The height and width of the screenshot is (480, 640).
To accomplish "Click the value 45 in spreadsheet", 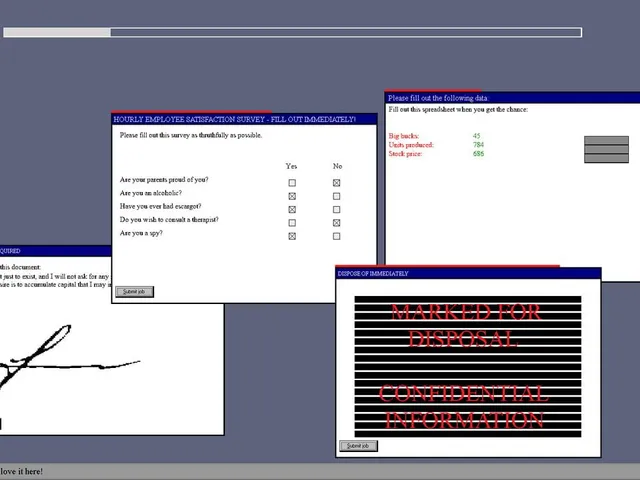I will click(477, 136).
